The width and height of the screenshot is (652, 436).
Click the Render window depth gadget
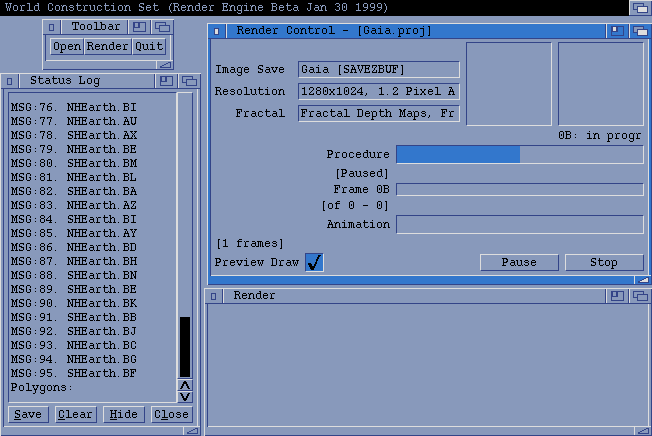[635, 296]
